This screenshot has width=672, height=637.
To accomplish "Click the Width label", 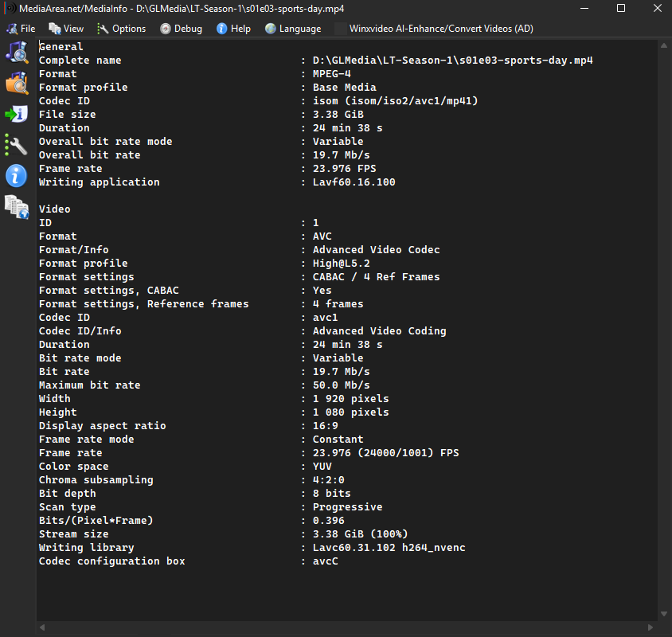I will [x=54, y=399].
